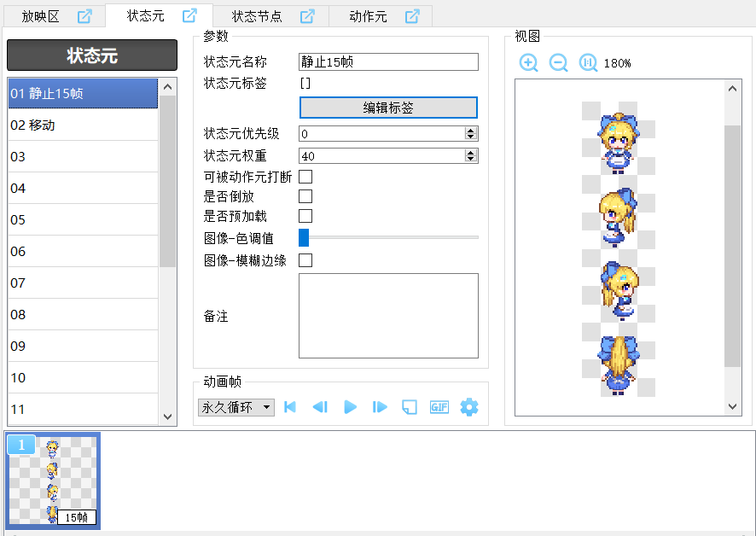Open the 永久循环 loop dropdown

(x=236, y=407)
